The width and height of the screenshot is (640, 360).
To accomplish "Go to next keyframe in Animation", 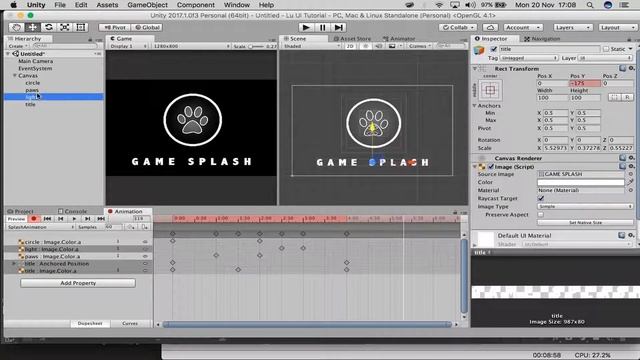I will click(87, 219).
